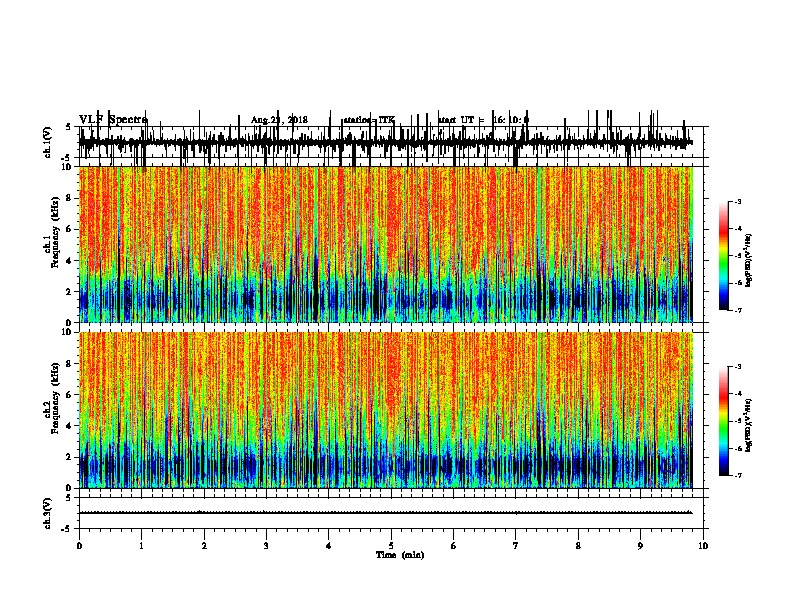Click tick label "9" on the Time axis

point(640,546)
